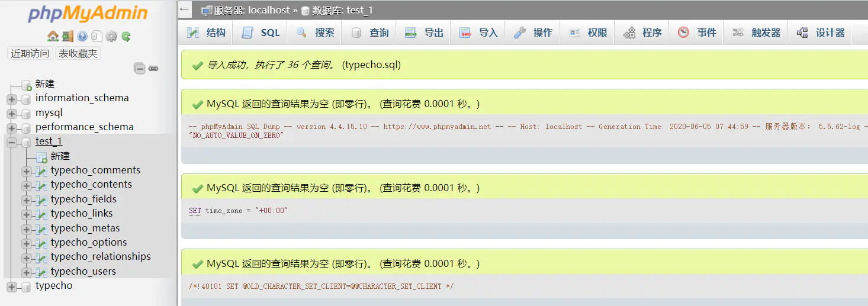Open the 程序 (Routines) tab

pyautogui.click(x=642, y=33)
